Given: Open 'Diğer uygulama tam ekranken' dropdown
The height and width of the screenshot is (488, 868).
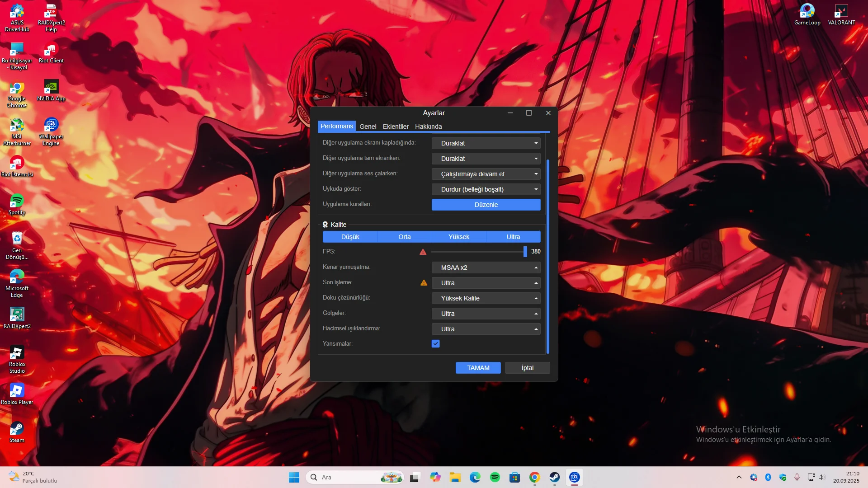Looking at the screenshot, I should (x=486, y=159).
